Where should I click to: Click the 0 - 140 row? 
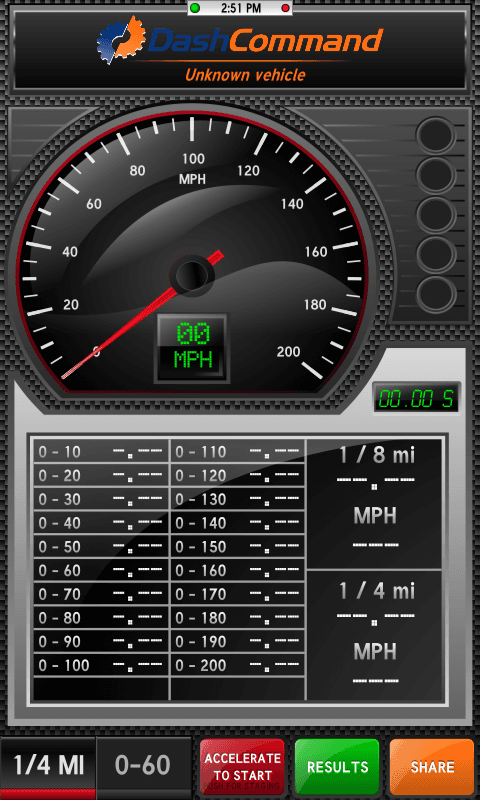[237, 523]
